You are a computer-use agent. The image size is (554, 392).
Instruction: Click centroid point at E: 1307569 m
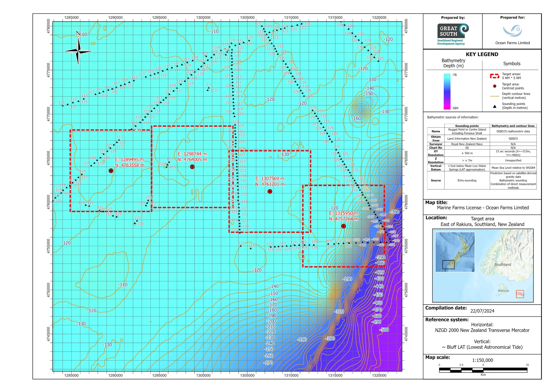pyautogui.click(x=270, y=191)
